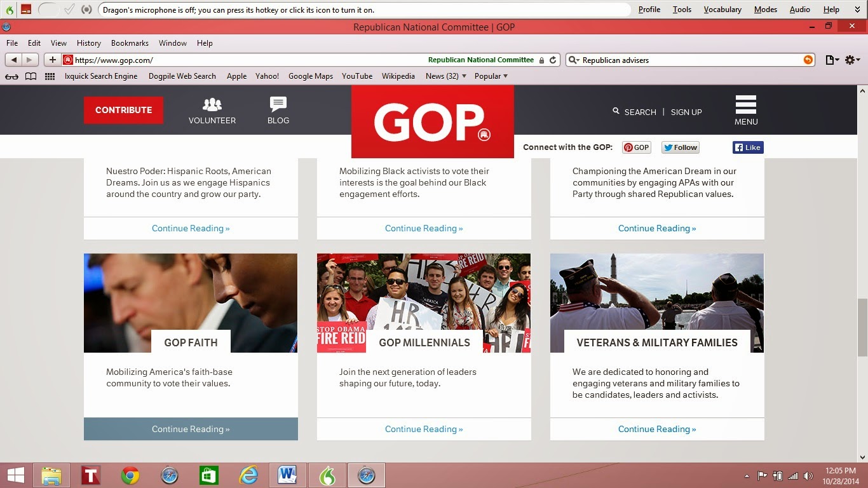This screenshot has width=868, height=488.
Task: Open the Dragon Modes menu
Action: click(x=765, y=10)
